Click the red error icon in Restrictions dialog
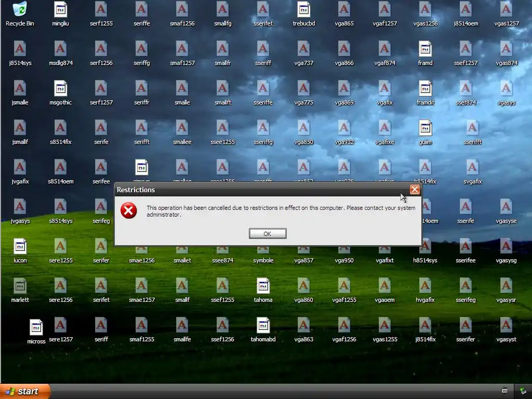Viewport: 532px width, 399px height. 129,211
